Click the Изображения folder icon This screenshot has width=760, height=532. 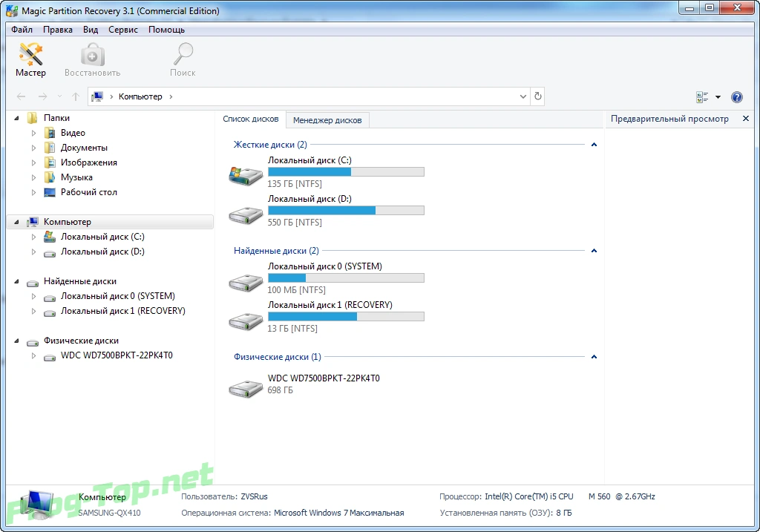click(50, 162)
